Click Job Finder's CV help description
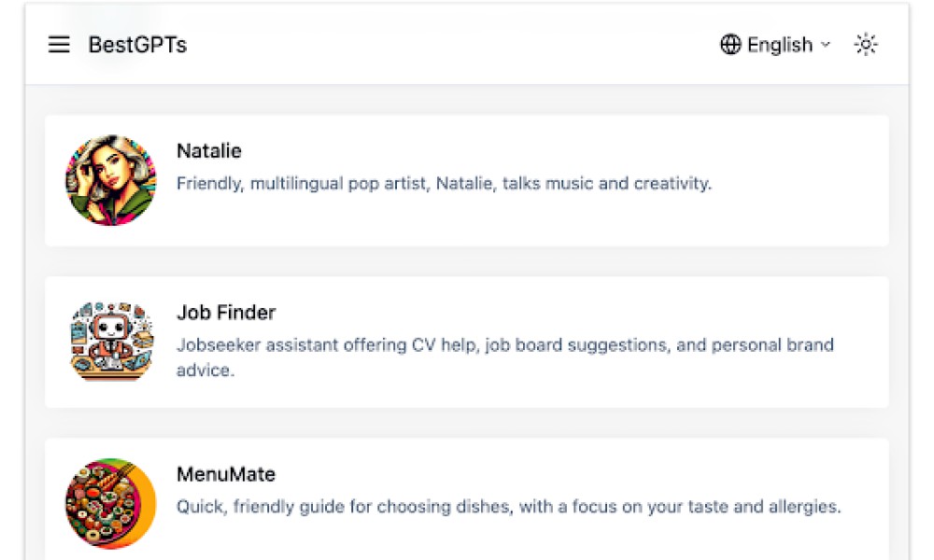Image resolution: width=934 pixels, height=560 pixels. (505, 357)
